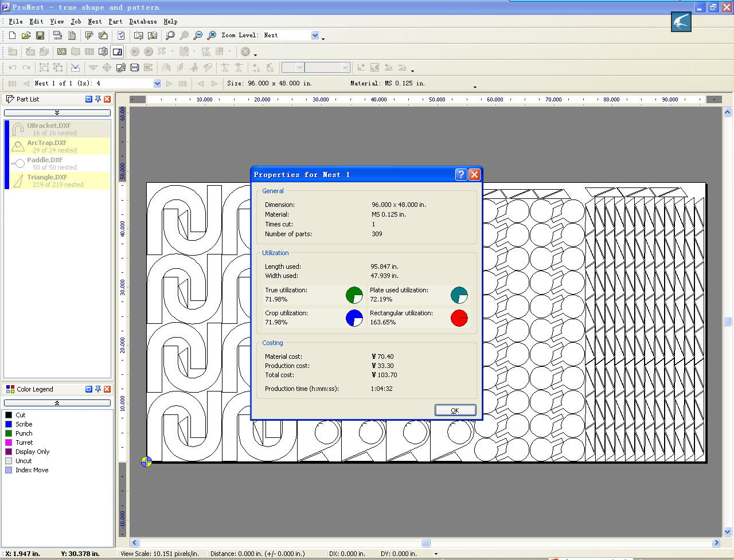Pin the Part List panel
Image resolution: width=734 pixels, height=560 pixels.
[x=98, y=99]
